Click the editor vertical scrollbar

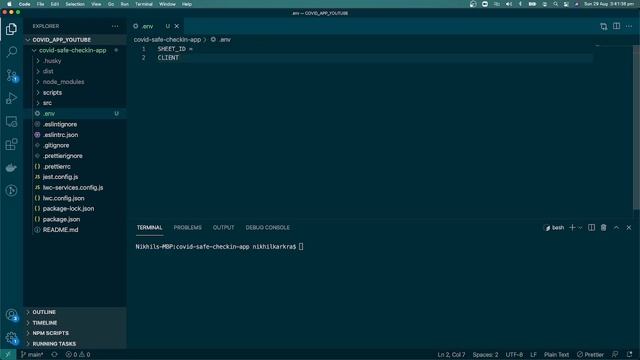[x=636, y=127]
